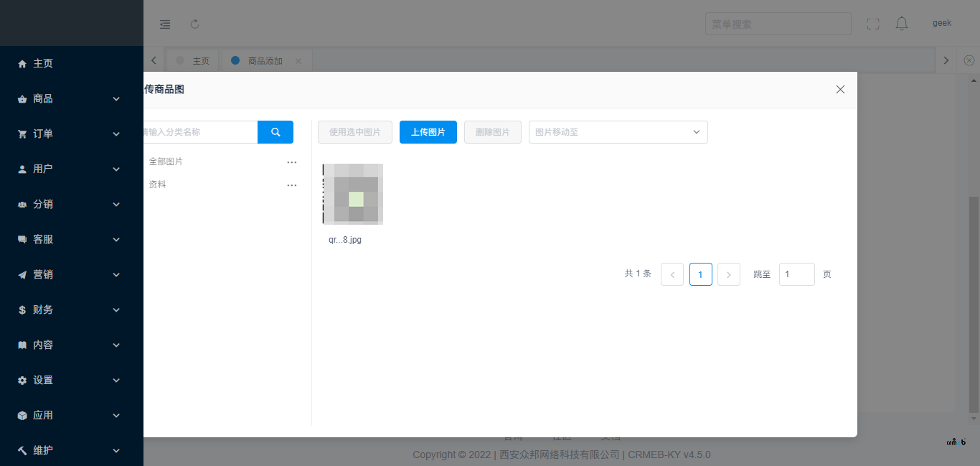Viewport: 980px width, 466px height.
Task: Click the magnifier search button
Action: 275,132
